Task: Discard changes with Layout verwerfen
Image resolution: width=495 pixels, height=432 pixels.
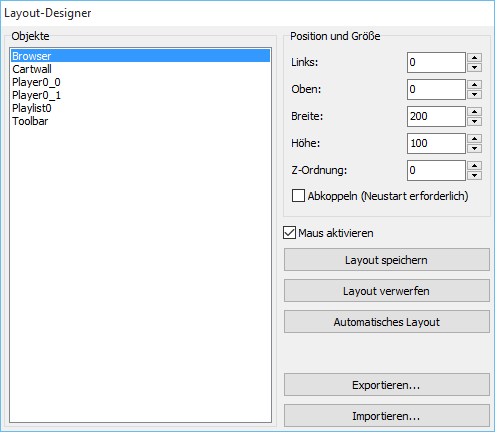Action: [x=387, y=291]
